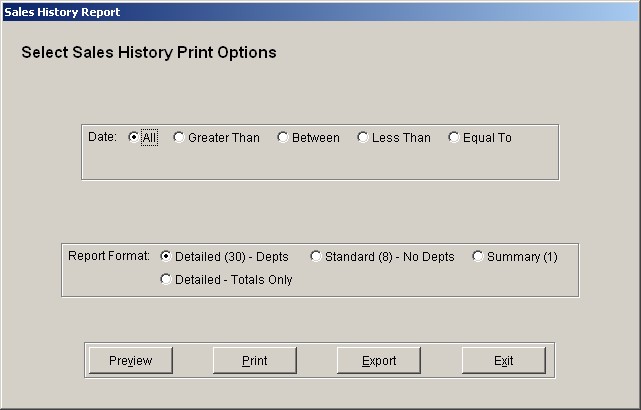The image size is (641, 410).
Task: Click the Report Format: label text
Action: pyautogui.click(x=109, y=256)
